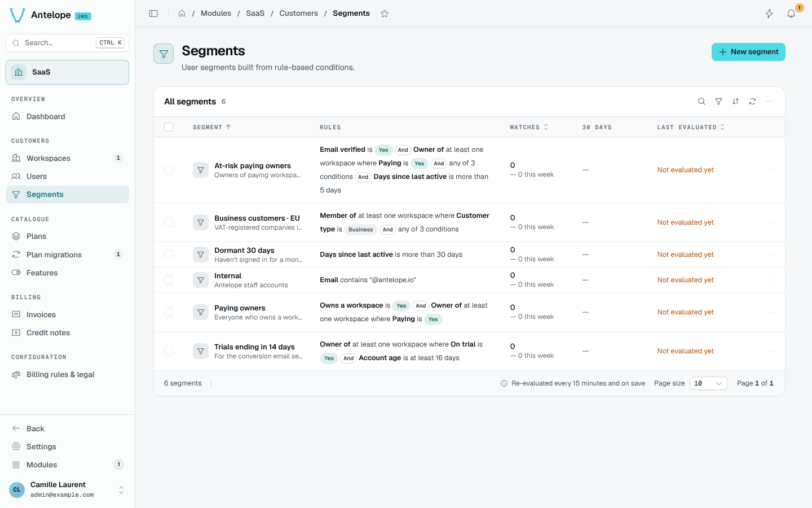Open notifications bell
The image size is (812, 508).
click(791, 14)
